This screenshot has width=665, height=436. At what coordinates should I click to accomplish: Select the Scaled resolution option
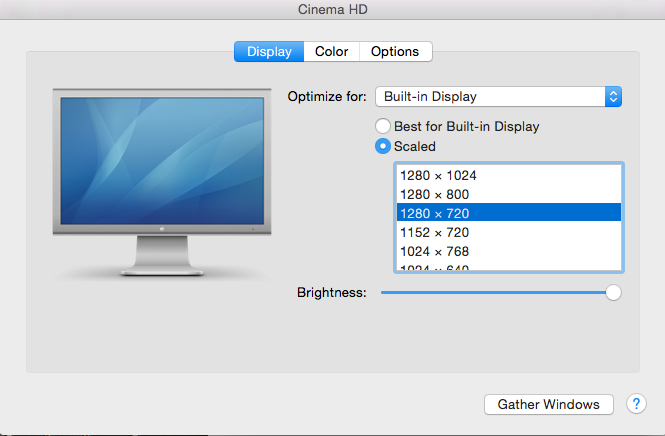383,146
